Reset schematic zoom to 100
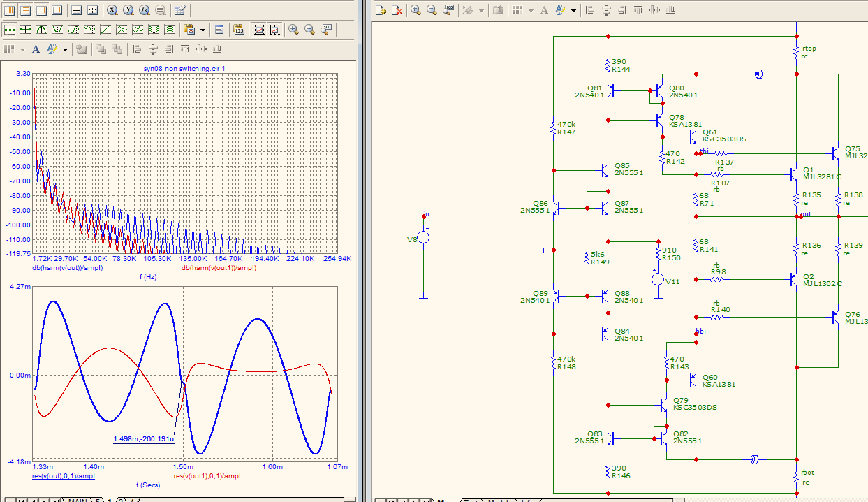868x502 pixels. tap(448, 10)
